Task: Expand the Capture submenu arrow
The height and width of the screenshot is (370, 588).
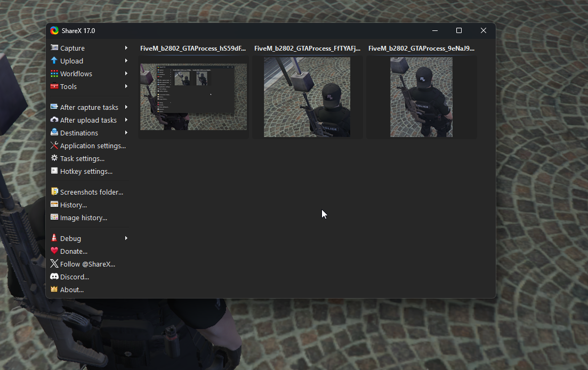Action: (x=126, y=48)
